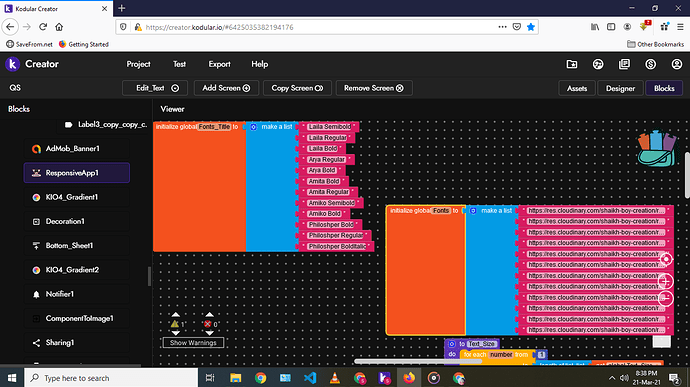Click the vertical scrollbar in viewer
Image resolution: width=690 pixels, height=387 pixels.
coord(687,175)
